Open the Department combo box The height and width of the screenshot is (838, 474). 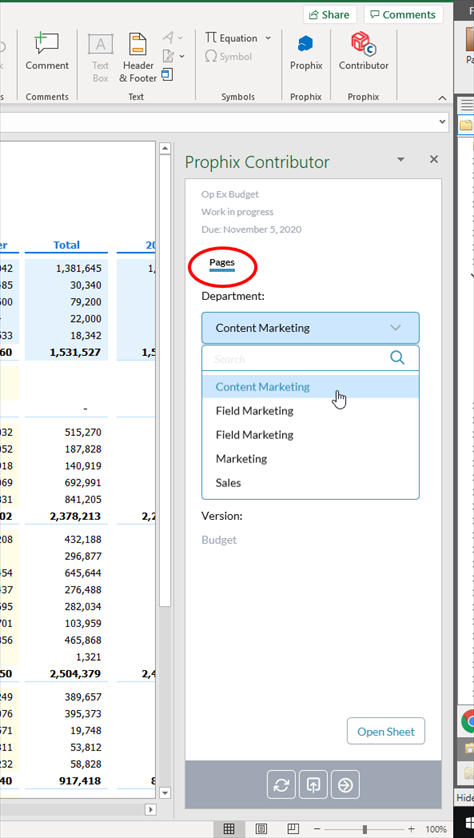(x=310, y=328)
